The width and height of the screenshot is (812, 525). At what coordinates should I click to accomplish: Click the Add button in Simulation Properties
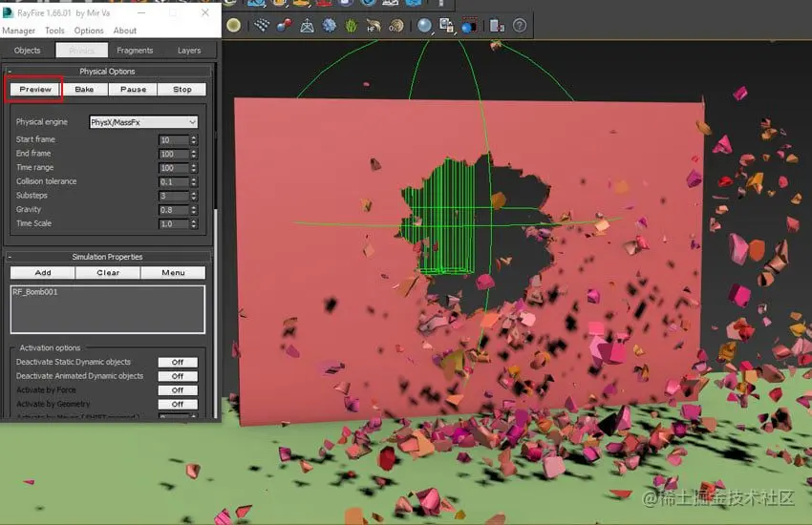(x=43, y=273)
